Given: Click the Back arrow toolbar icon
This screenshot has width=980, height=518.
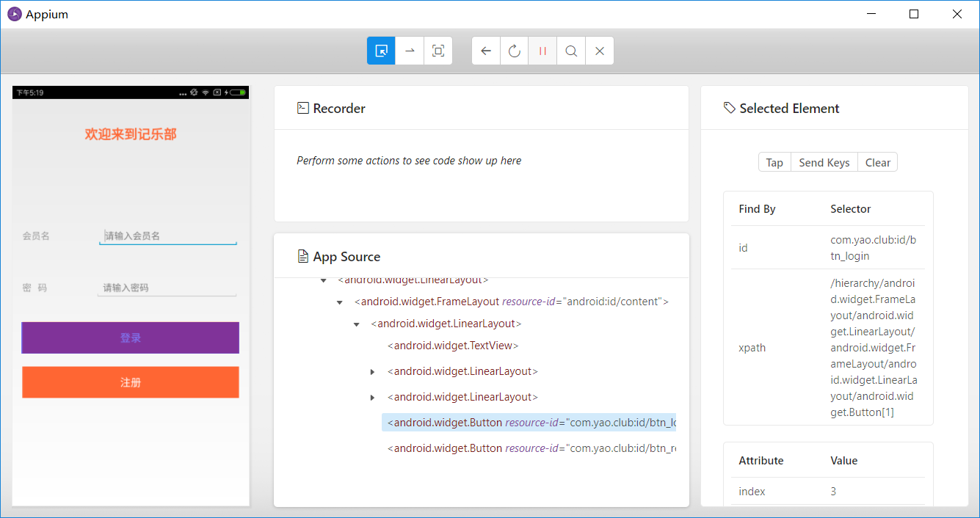Looking at the screenshot, I should tap(486, 51).
